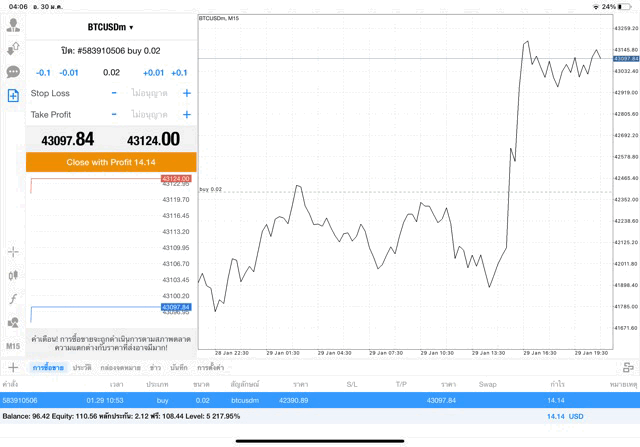The width and height of the screenshot is (640, 447).
Task: Select the open position row 583910506
Action: click(x=320, y=400)
